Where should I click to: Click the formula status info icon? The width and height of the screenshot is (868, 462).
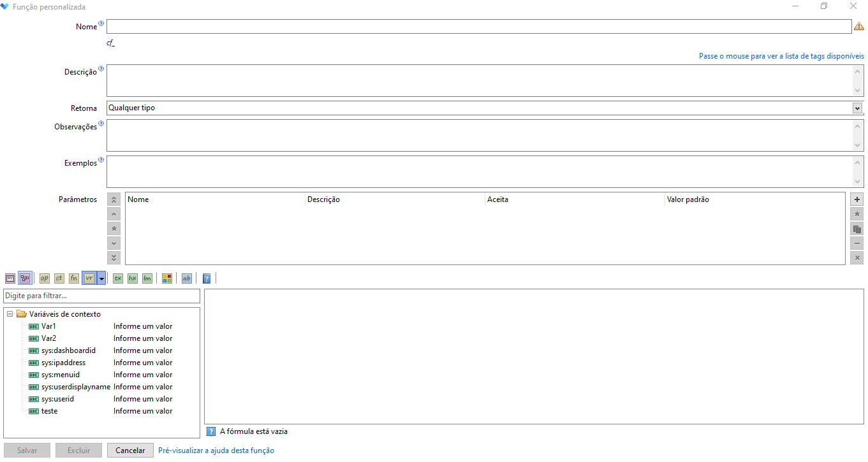click(212, 431)
